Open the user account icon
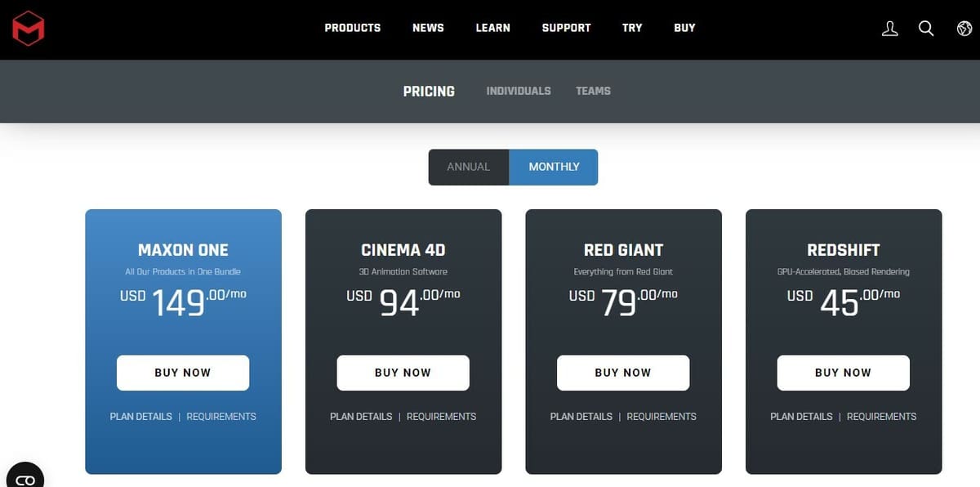 click(890, 29)
